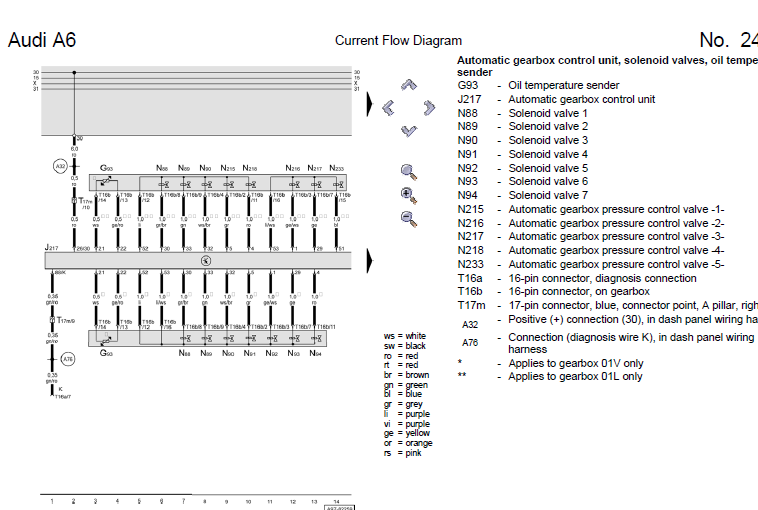758x510 pixels.
Task: Click the upper G93 label in the diagram
Action: [x=106, y=168]
